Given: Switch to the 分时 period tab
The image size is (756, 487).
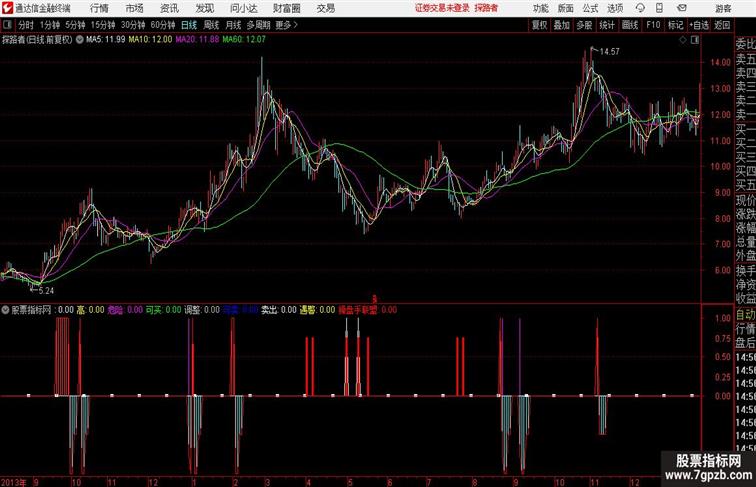Looking at the screenshot, I should (x=26, y=25).
